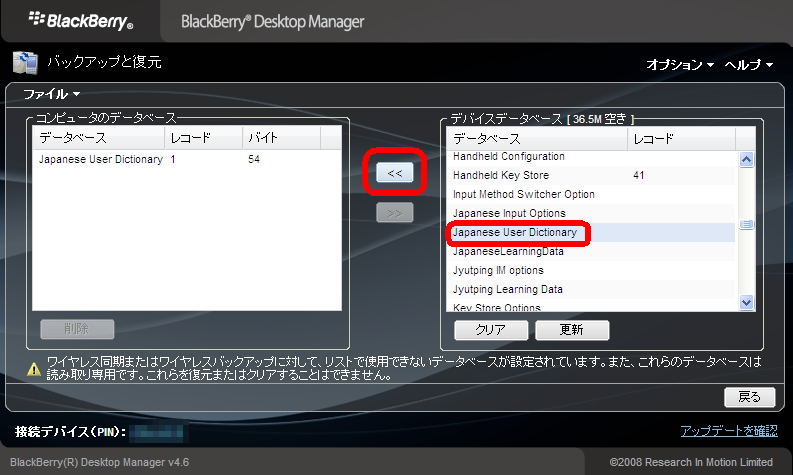Click the レコード header in computer list
The width and height of the screenshot is (793, 475).
click(204, 138)
